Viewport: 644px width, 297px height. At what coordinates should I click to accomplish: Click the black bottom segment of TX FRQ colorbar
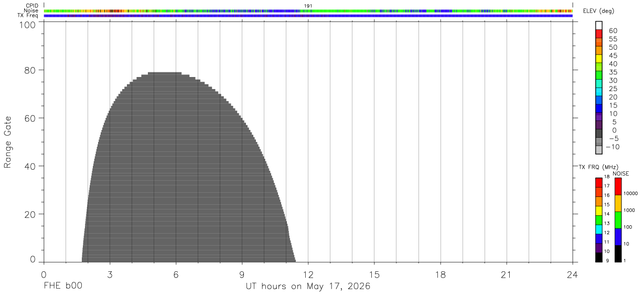(599, 258)
